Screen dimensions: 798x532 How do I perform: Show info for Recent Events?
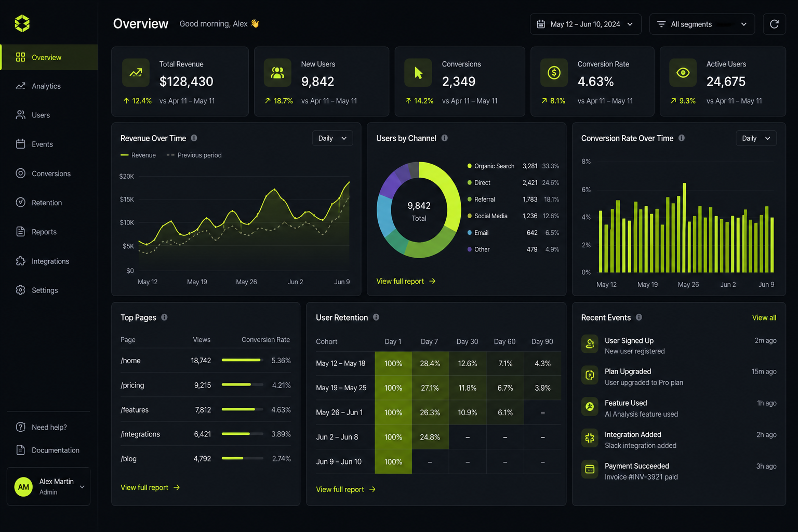(639, 317)
